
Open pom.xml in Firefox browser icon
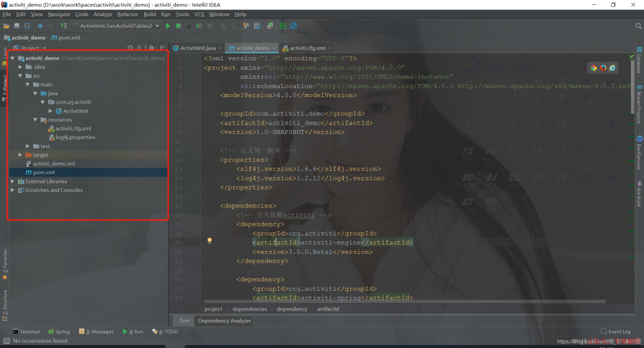(x=603, y=68)
